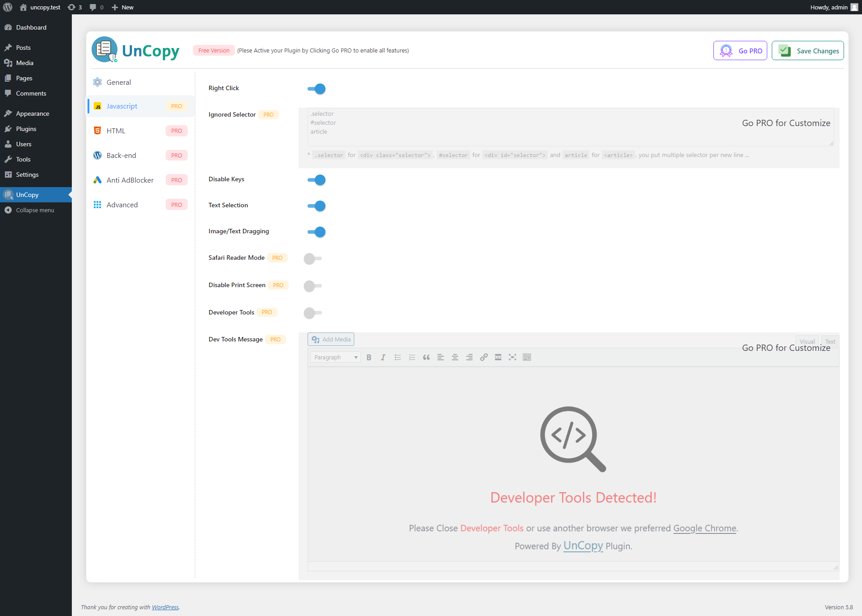Open the Google Chrome link
The height and width of the screenshot is (616, 862).
pyautogui.click(x=704, y=528)
